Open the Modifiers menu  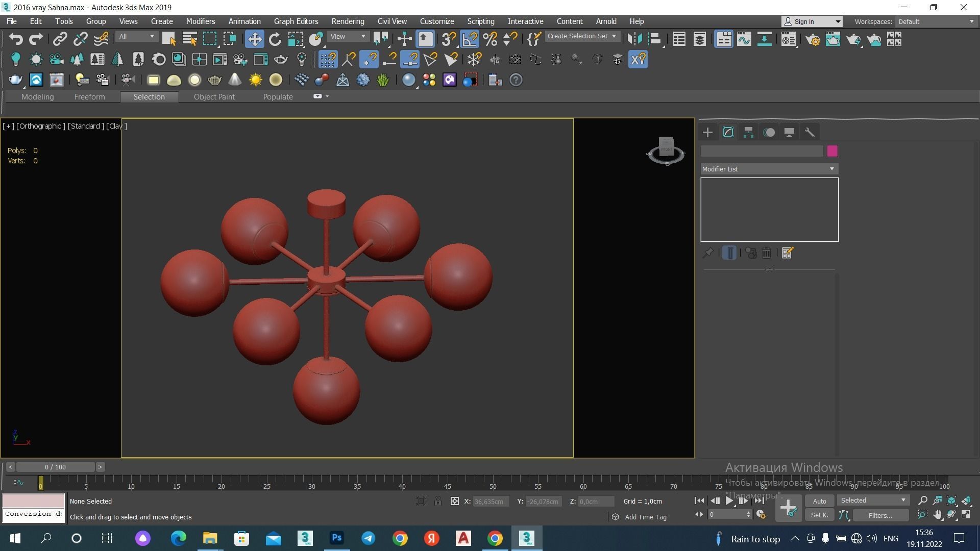200,21
